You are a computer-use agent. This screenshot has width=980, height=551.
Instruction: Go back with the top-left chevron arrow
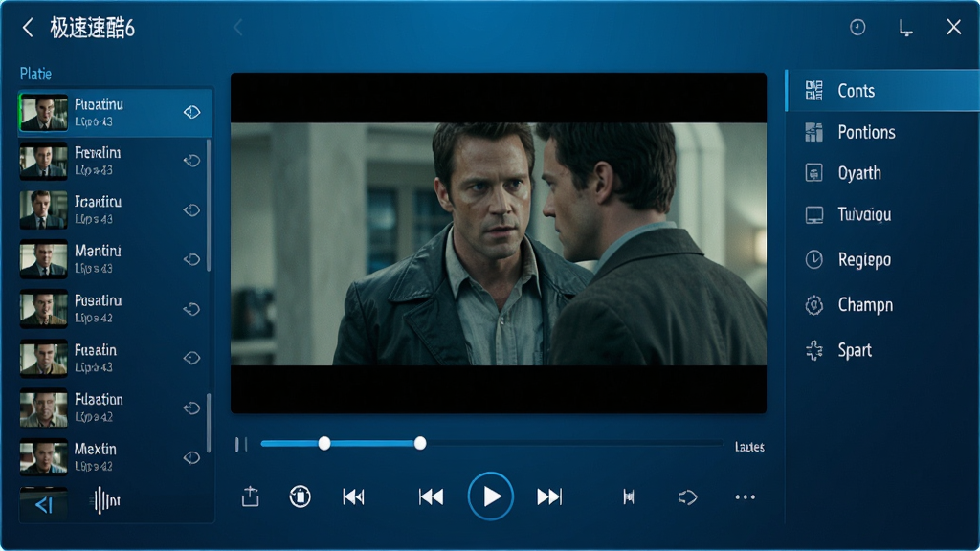[x=28, y=28]
